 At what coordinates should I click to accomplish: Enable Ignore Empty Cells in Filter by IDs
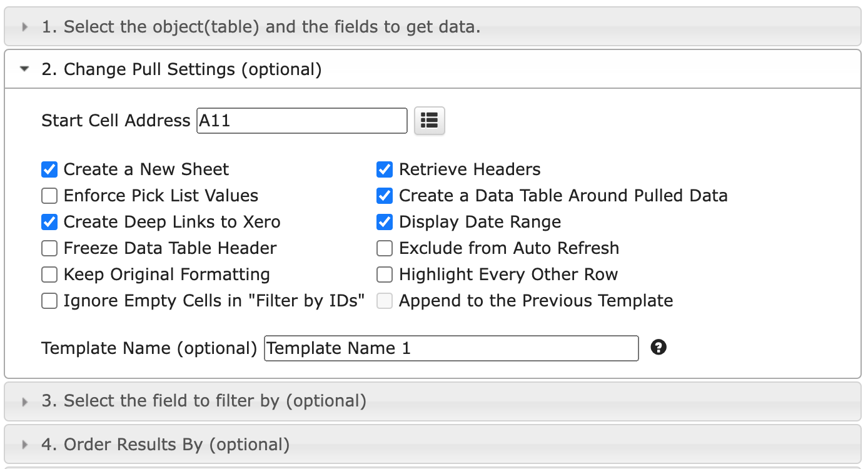(49, 301)
